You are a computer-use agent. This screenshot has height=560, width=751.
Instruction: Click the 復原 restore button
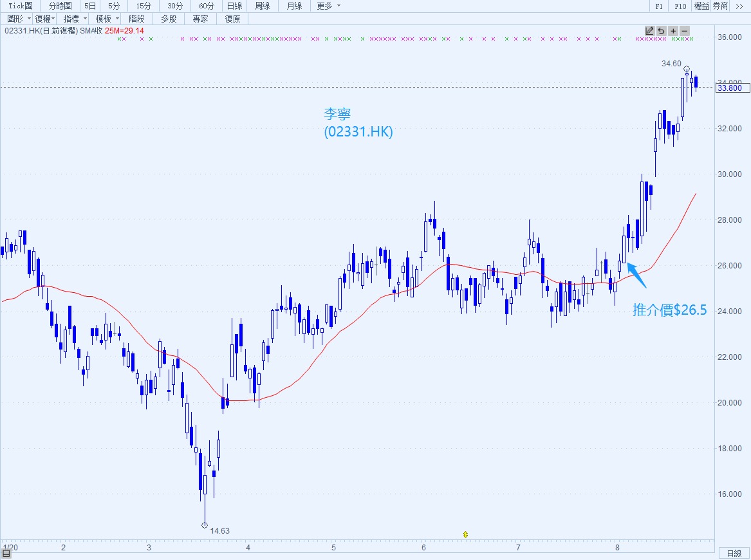(x=232, y=19)
